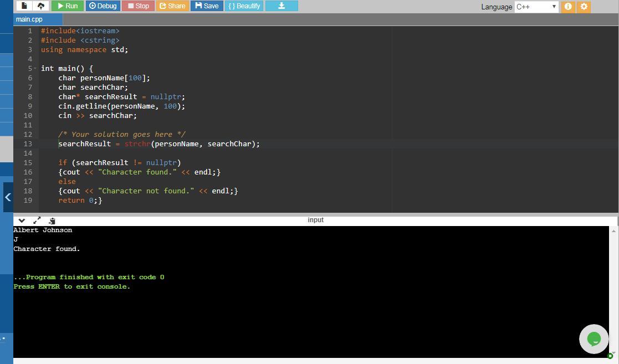The width and height of the screenshot is (619, 364).
Task: Open editor settings gear icon
Action: (584, 7)
